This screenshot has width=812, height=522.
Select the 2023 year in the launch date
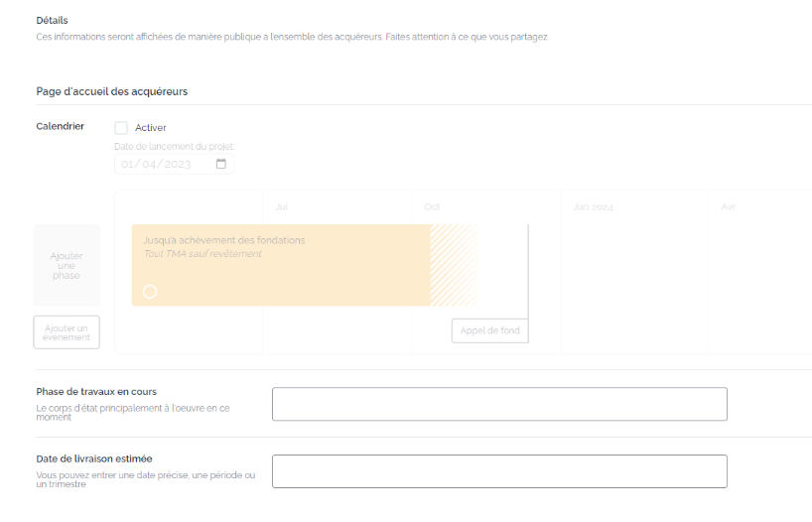[177, 165]
